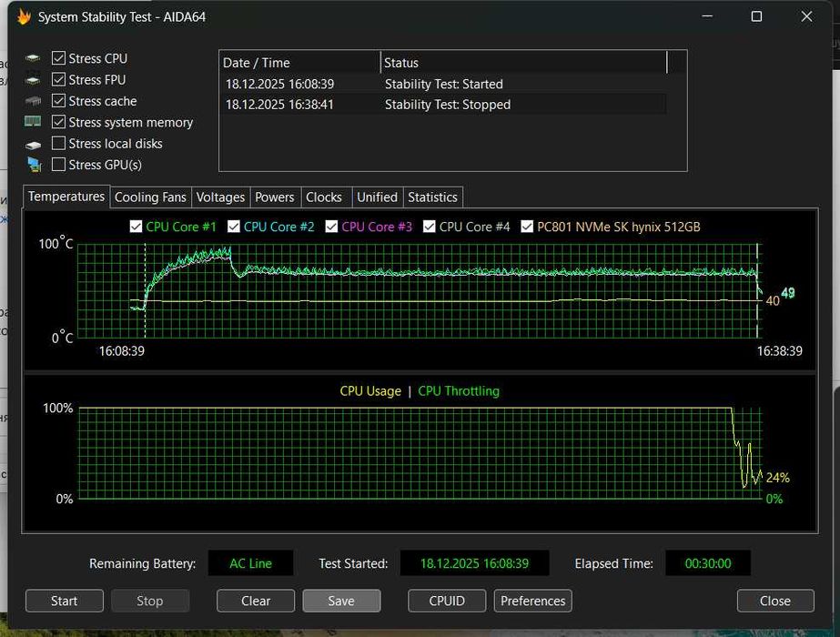
Task: Uncheck the Stress cache checkbox
Action: point(58,101)
